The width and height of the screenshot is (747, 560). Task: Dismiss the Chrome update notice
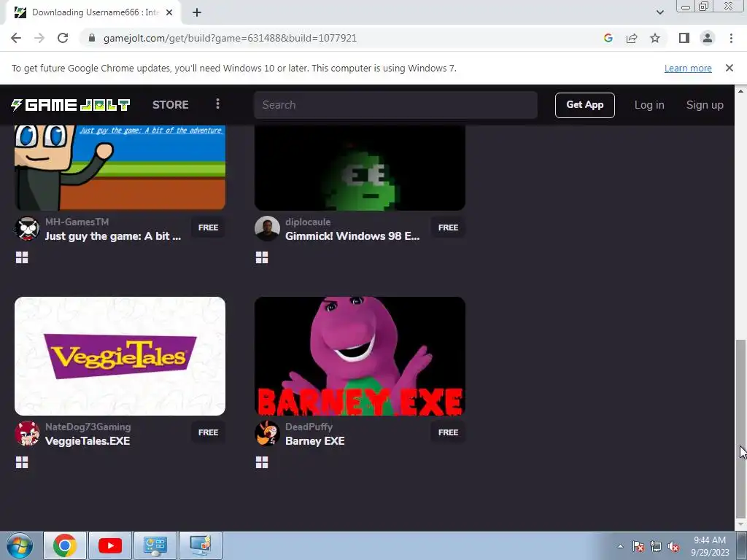pos(729,68)
